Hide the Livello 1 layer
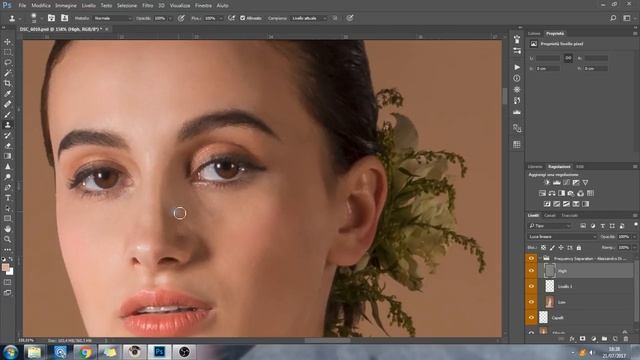640x360 pixels. point(531,286)
